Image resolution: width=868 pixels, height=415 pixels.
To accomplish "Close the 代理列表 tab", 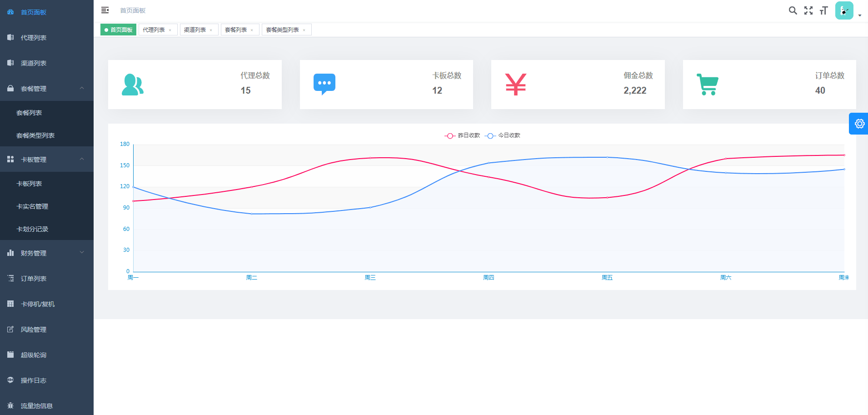I will coord(170,30).
